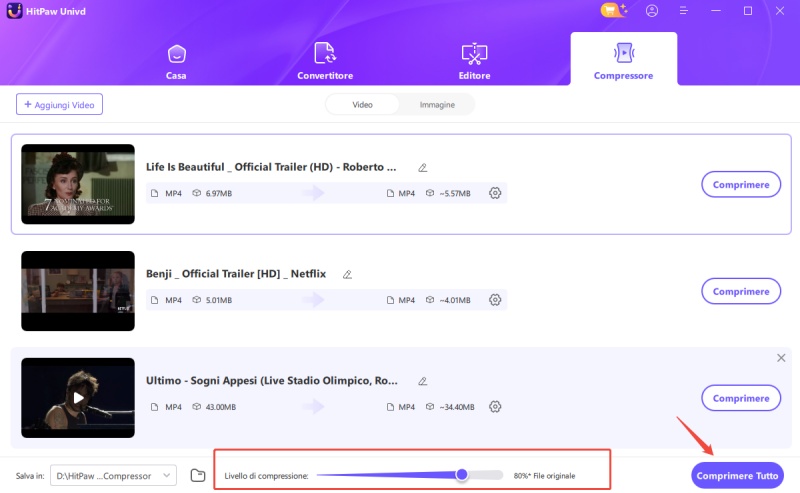Click the ~34.40MB output size value
This screenshot has height=493, width=800.
457,407
